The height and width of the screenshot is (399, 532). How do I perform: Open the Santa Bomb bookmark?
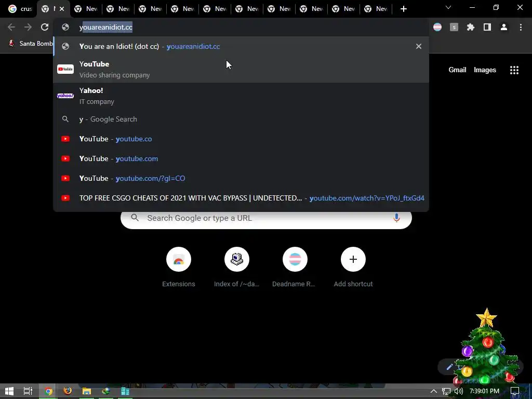click(x=31, y=44)
